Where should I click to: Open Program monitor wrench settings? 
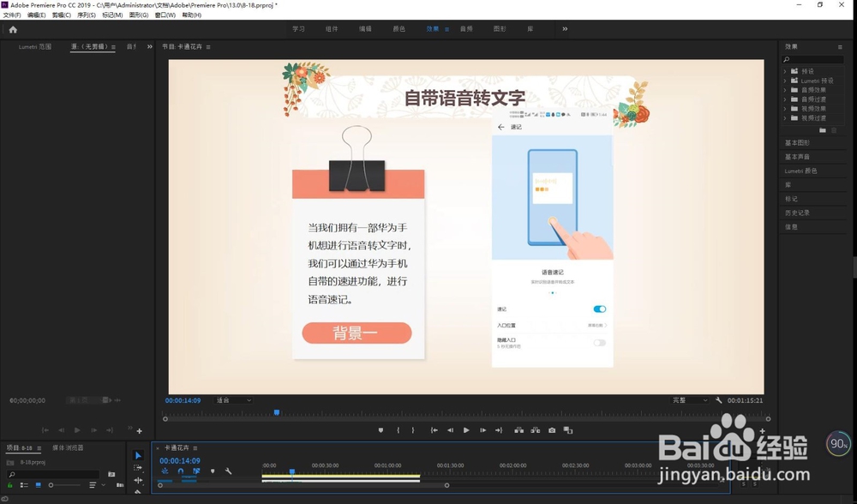pos(718,400)
